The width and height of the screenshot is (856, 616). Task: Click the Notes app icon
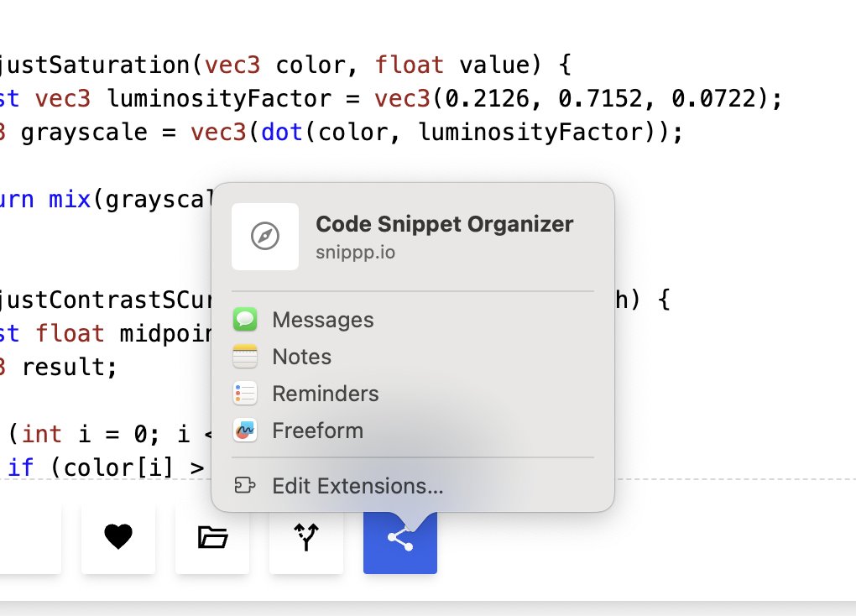point(245,357)
